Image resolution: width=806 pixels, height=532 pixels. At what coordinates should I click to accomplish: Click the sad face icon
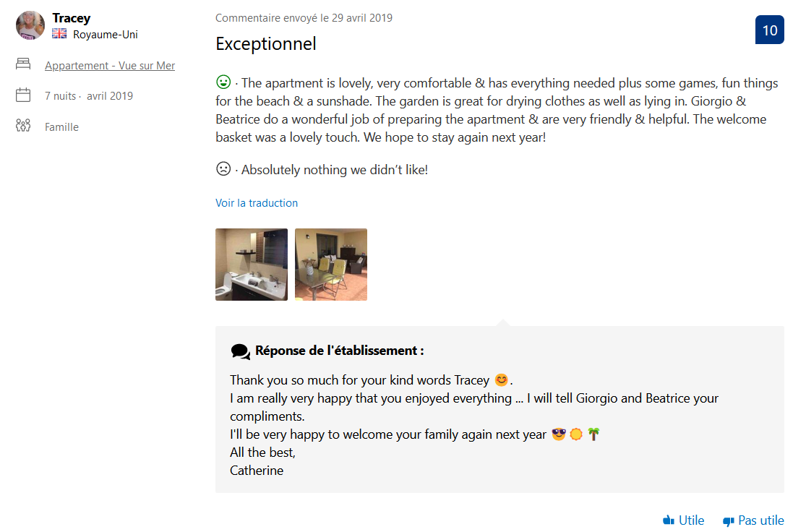tap(223, 169)
